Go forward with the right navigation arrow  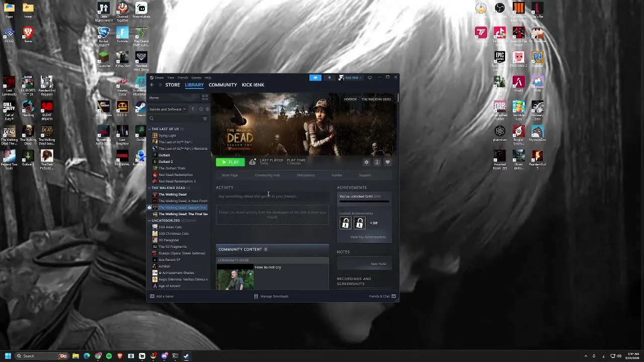pyautogui.click(x=160, y=85)
